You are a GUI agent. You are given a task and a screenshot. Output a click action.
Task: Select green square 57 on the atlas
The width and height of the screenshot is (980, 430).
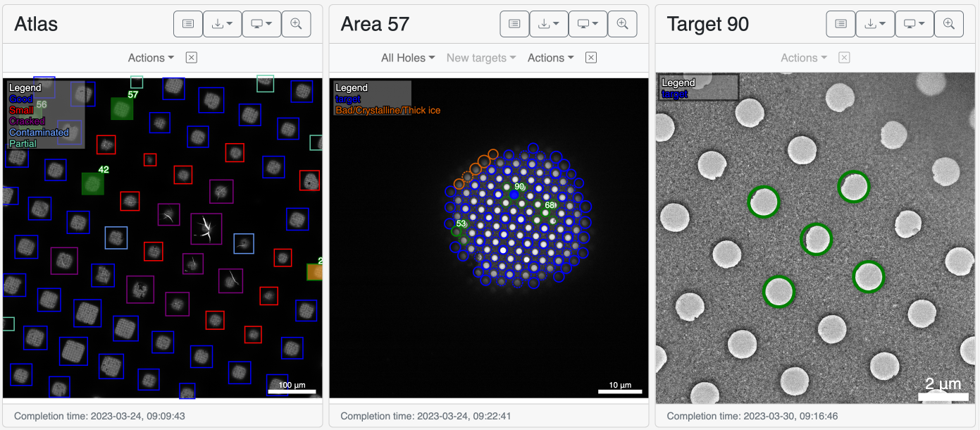122,109
